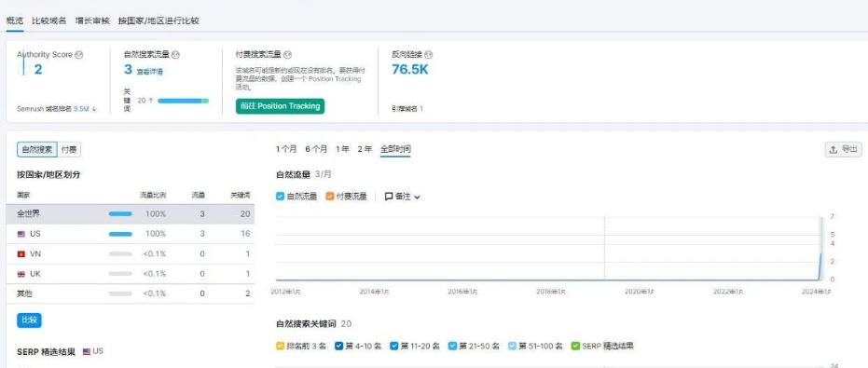Toggle the 排名前 3 名 checkbox
Viewport: 868px width, 368px height.
tap(280, 346)
